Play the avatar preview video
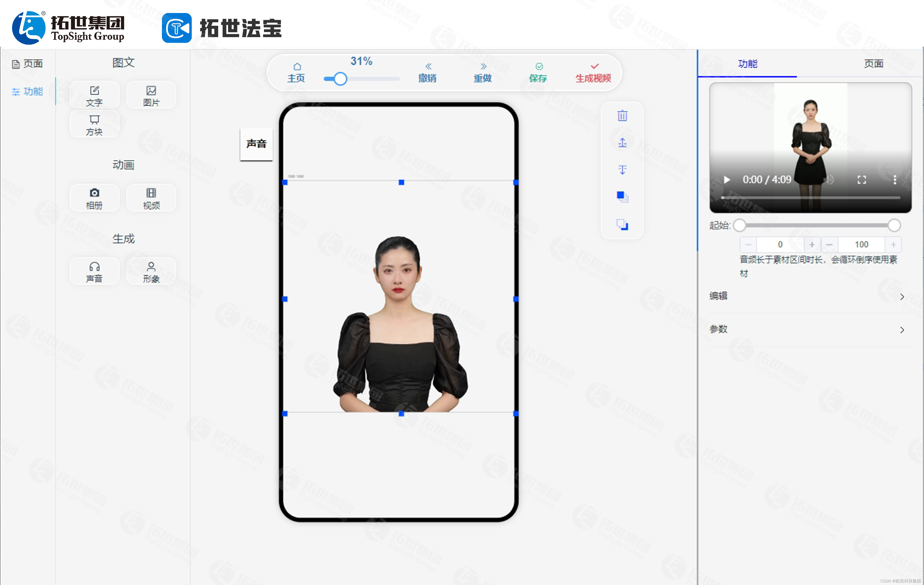This screenshot has width=924, height=585. click(726, 180)
